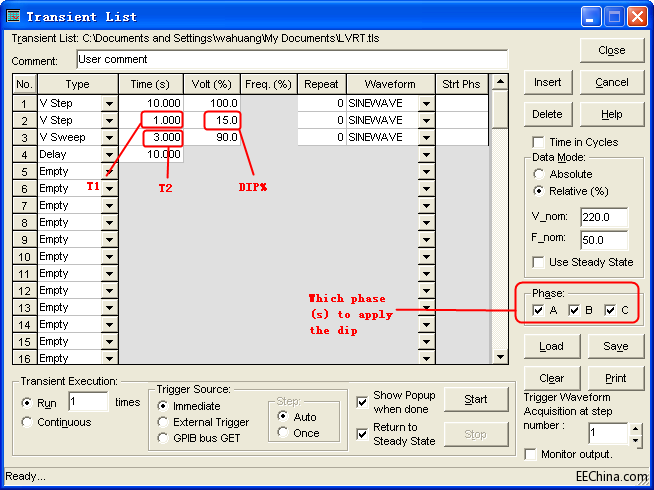Click table scrollbar up arrow

coord(500,82)
